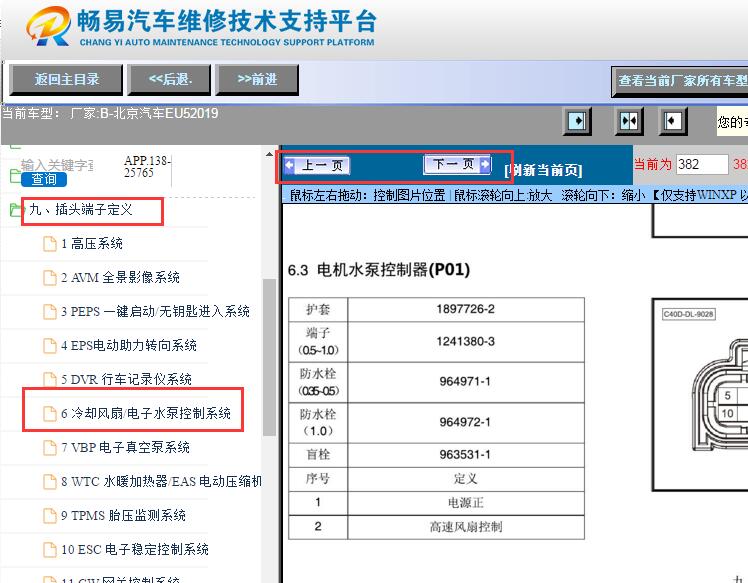Open 1 高压系统 tree item
The height and width of the screenshot is (583, 748).
coord(92,244)
